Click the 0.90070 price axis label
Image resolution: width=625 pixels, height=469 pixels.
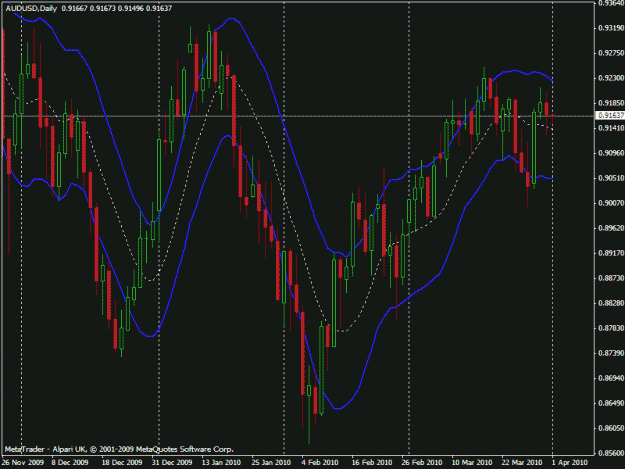click(x=611, y=203)
